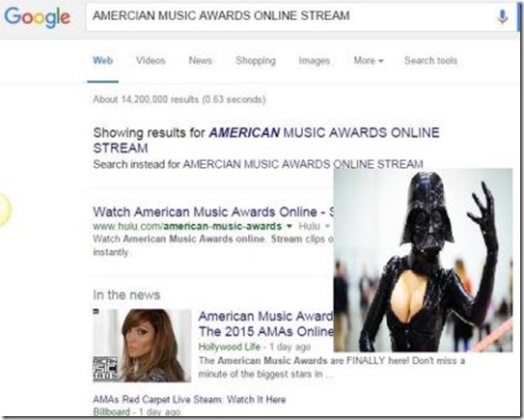Start voice search with microphone icon
The image size is (524, 420).
pyautogui.click(x=502, y=16)
